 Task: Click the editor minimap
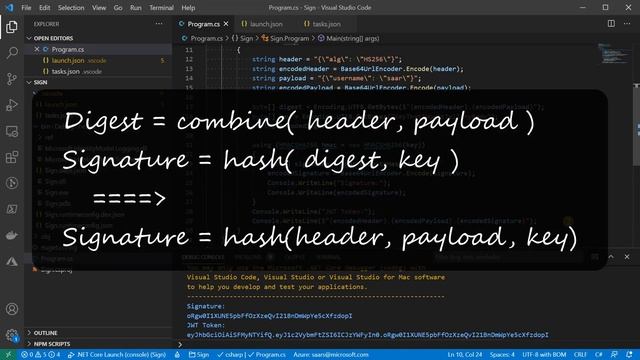coord(615,53)
